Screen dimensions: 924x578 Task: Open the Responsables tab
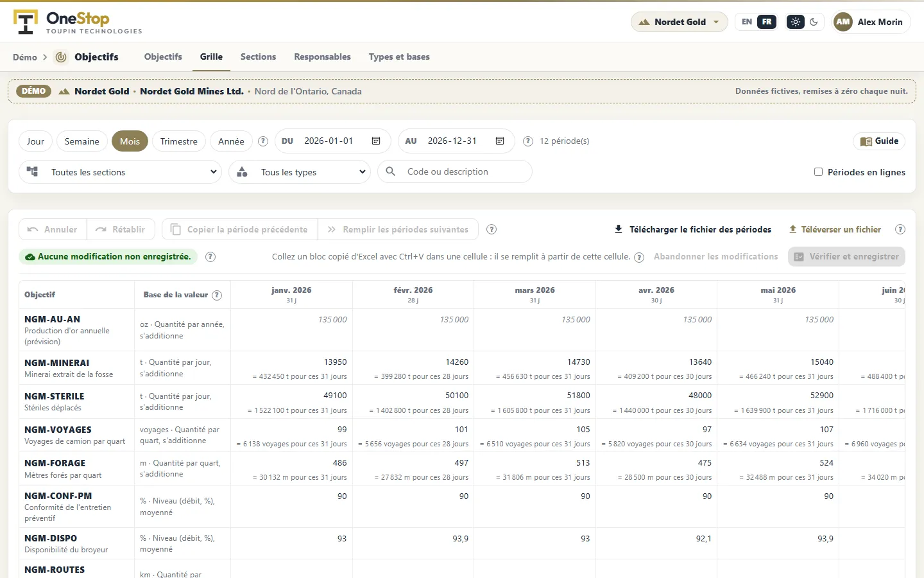[x=322, y=57]
